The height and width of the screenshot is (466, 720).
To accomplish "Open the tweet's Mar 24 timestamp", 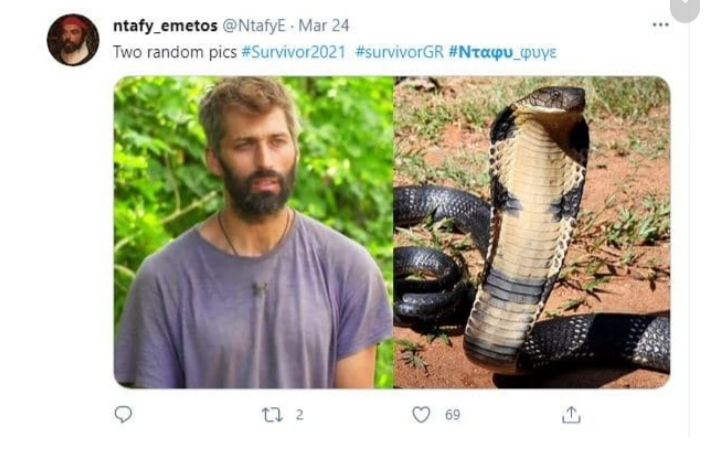I will 324,25.
